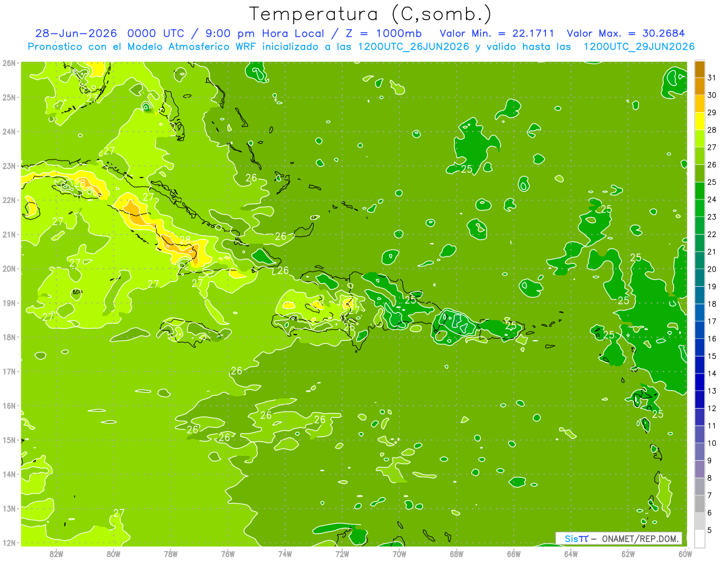Click the "25N" latitude axis label
728x562 pixels.
click(9, 97)
